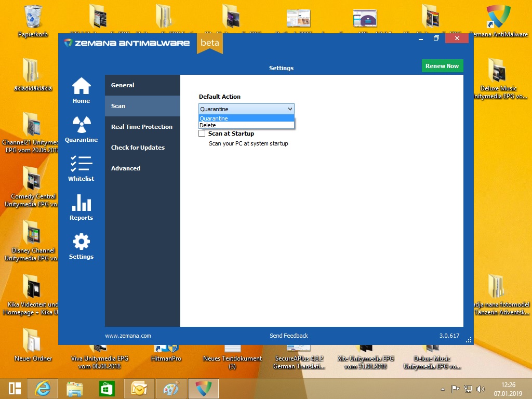The image size is (532, 399).
Task: Select the Disney Channel Unitymedia EPG folder
Action: [x=31, y=241]
